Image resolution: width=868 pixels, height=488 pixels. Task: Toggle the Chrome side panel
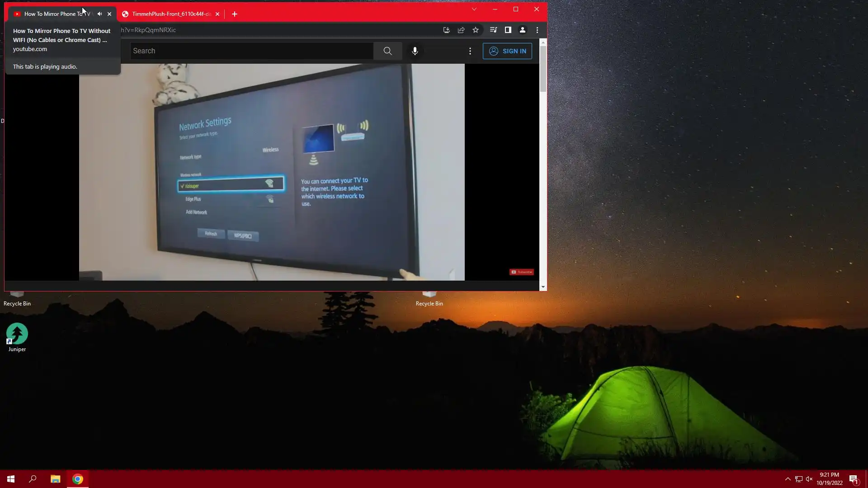pos(508,30)
